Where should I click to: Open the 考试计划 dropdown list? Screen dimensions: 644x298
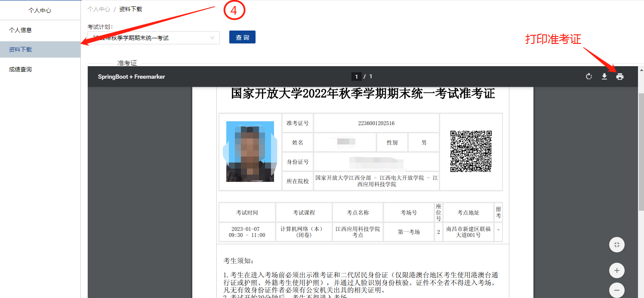pos(212,38)
